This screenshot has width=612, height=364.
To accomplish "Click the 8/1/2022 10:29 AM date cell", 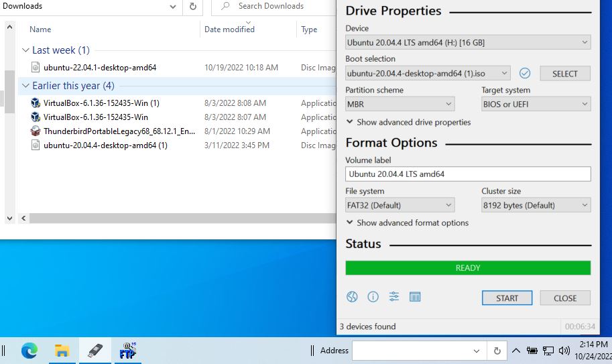I will (237, 131).
